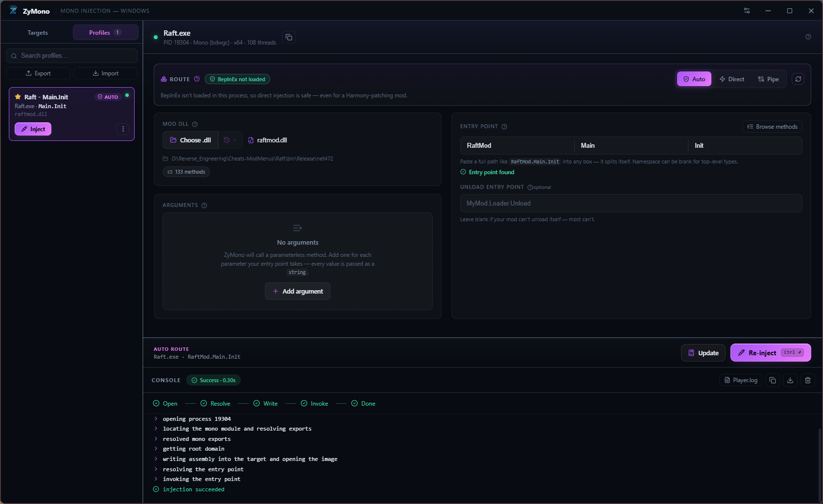The width and height of the screenshot is (823, 504).
Task: Open recent DLL history dropdown
Action: pyautogui.click(x=230, y=140)
